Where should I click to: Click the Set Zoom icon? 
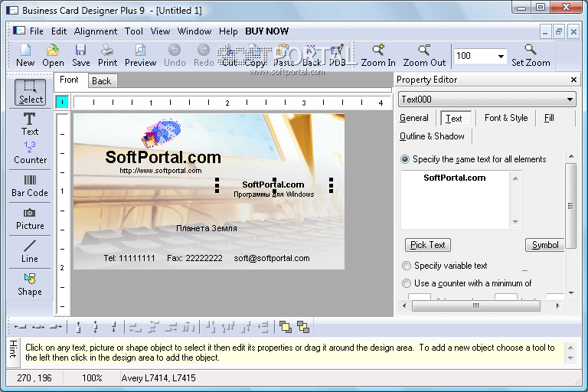[531, 55]
